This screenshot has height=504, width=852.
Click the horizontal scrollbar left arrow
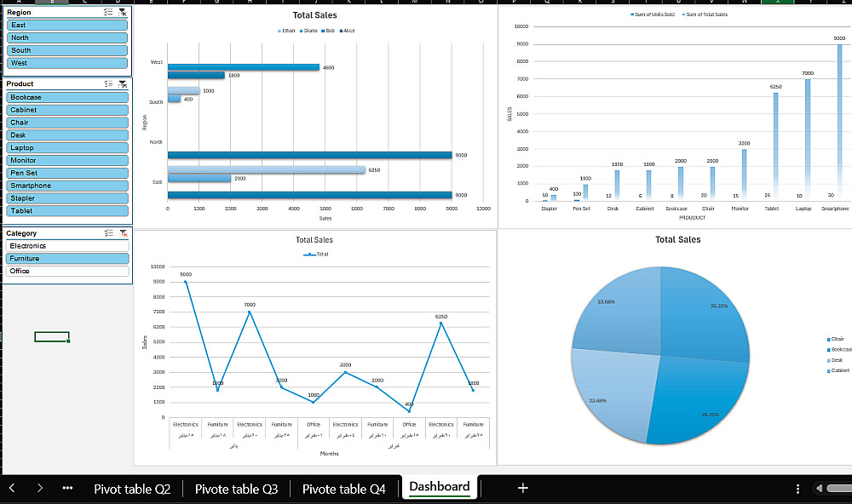click(820, 489)
